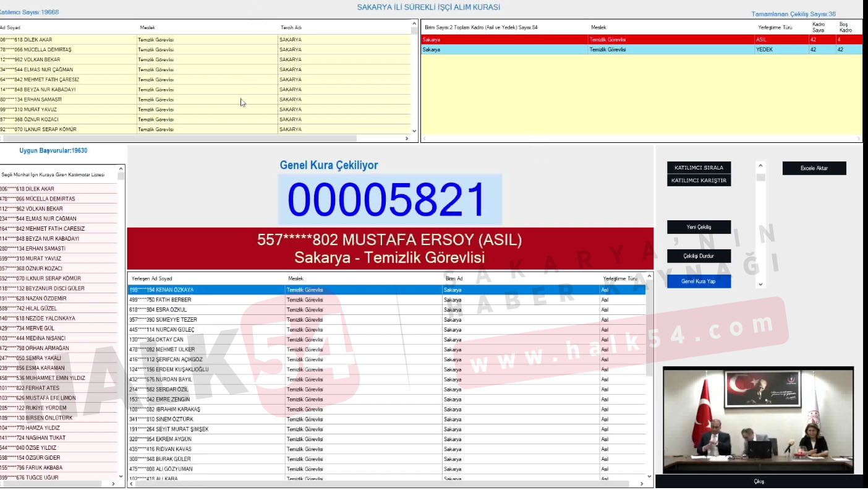
Task: Select highlighted KENAN ÖZKAYA result row
Action: point(386,290)
